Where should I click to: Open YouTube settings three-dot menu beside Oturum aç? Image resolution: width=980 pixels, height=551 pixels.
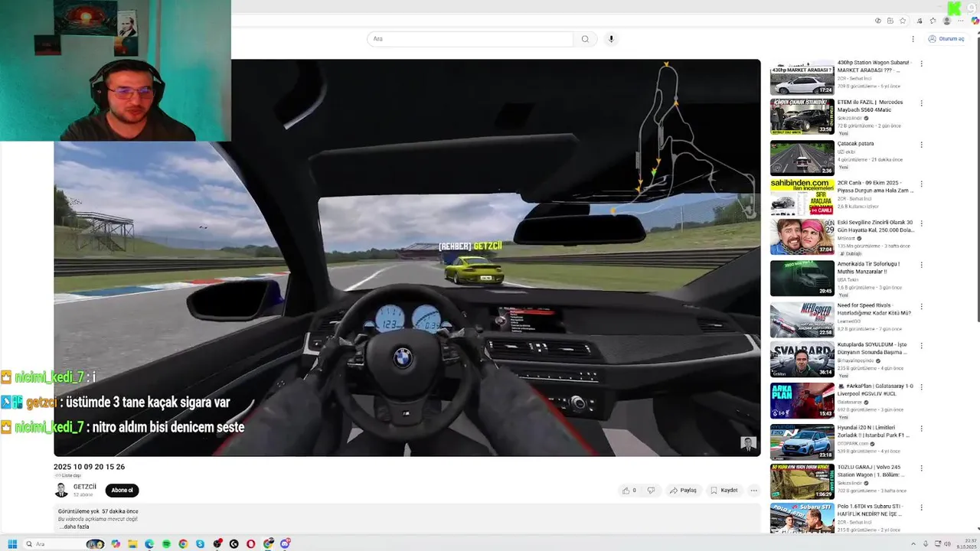coord(913,39)
